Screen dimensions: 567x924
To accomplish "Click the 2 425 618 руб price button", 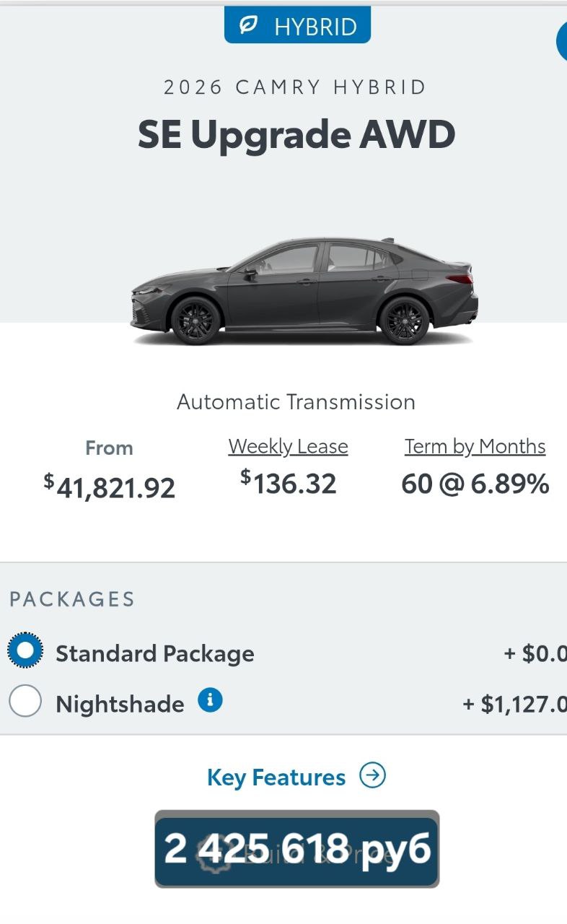I will click(x=296, y=848).
